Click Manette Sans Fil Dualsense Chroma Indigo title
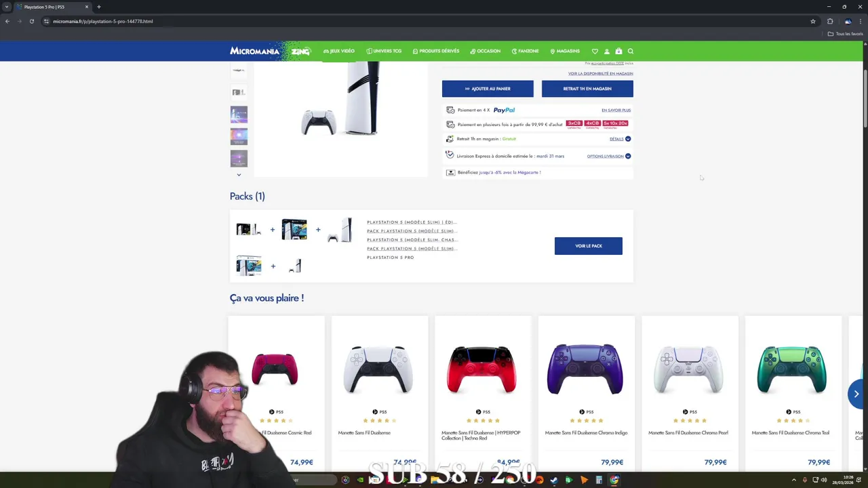Image resolution: width=868 pixels, height=488 pixels. coord(586,432)
